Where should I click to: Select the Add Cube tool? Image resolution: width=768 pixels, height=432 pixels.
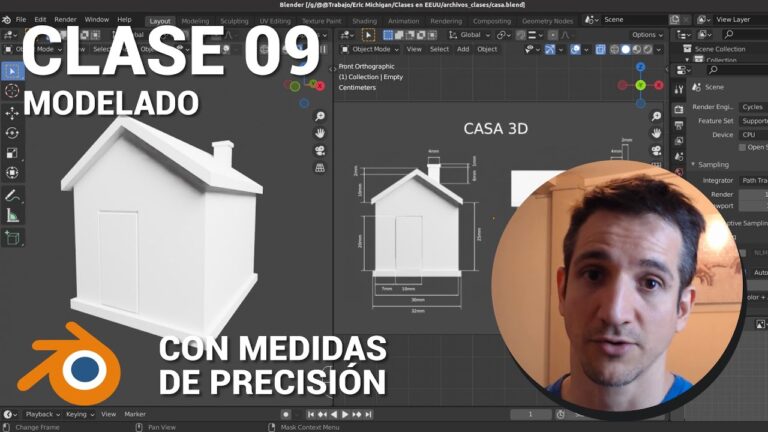12,238
